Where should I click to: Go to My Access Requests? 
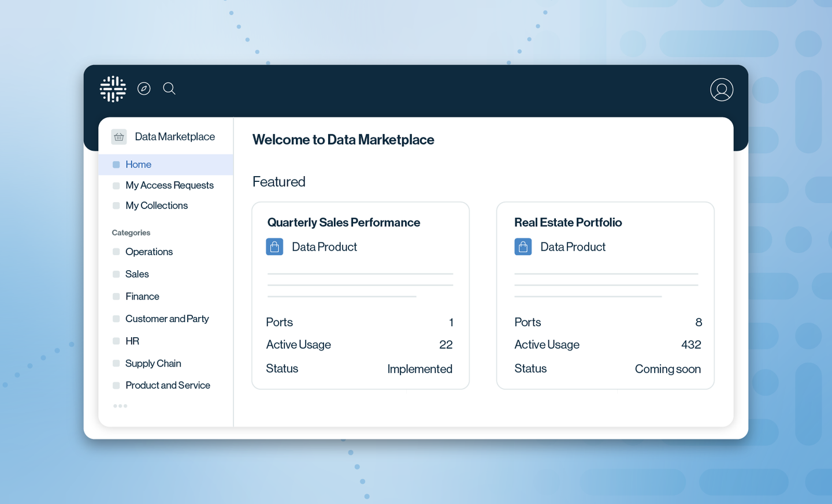tap(169, 185)
